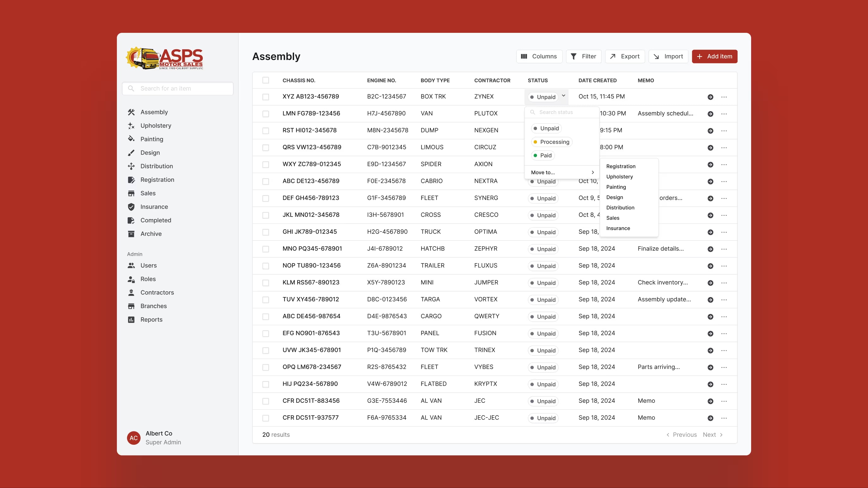Select checkbox for KLM RS567-890123
868x488 pixels.
click(266, 283)
